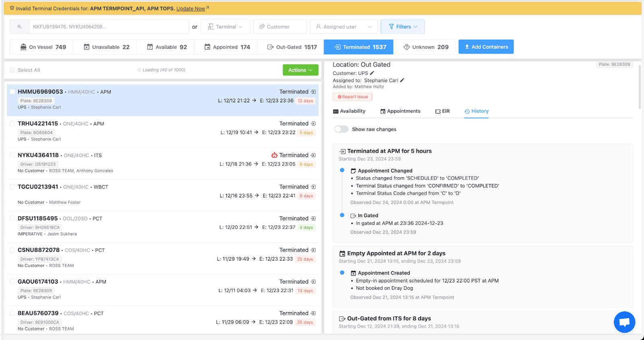This screenshot has width=644, height=340.
Task: Filter by Unavailable 22 status
Action: pyautogui.click(x=105, y=47)
